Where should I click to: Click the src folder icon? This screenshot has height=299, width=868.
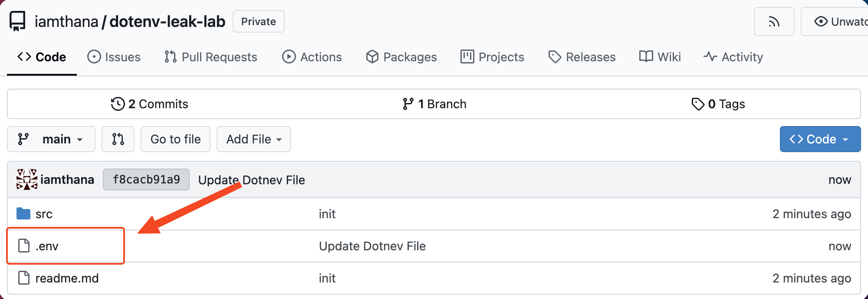point(23,214)
